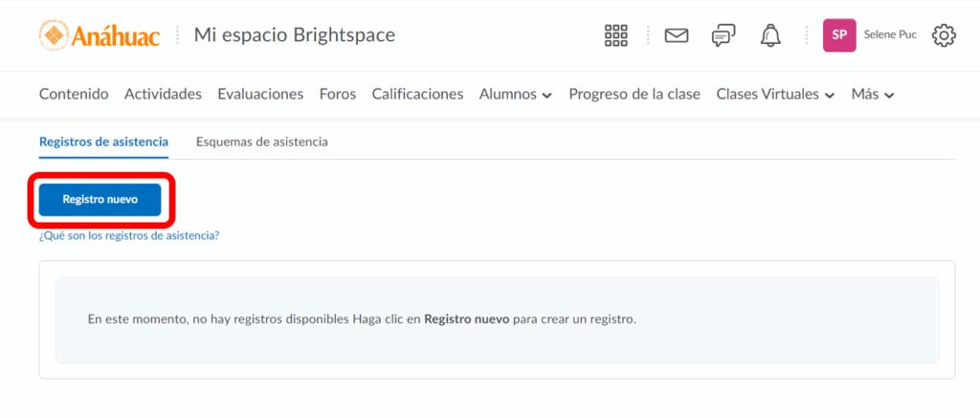Open Calificaciones in the navbar
This screenshot has width=980, height=418.
417,94
